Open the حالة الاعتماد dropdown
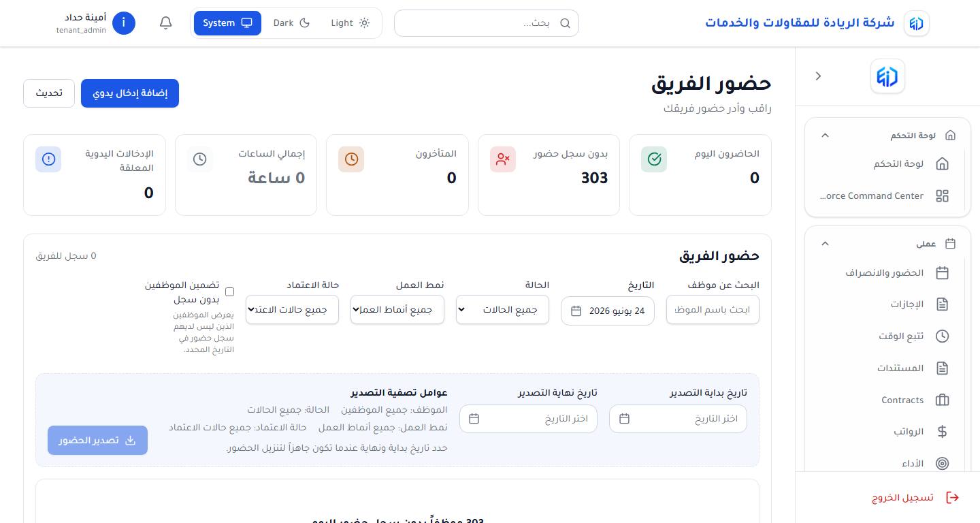 [x=292, y=310]
